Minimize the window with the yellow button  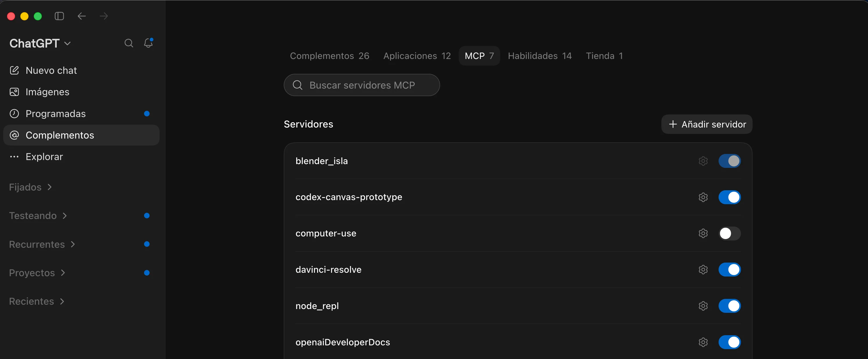coord(24,16)
